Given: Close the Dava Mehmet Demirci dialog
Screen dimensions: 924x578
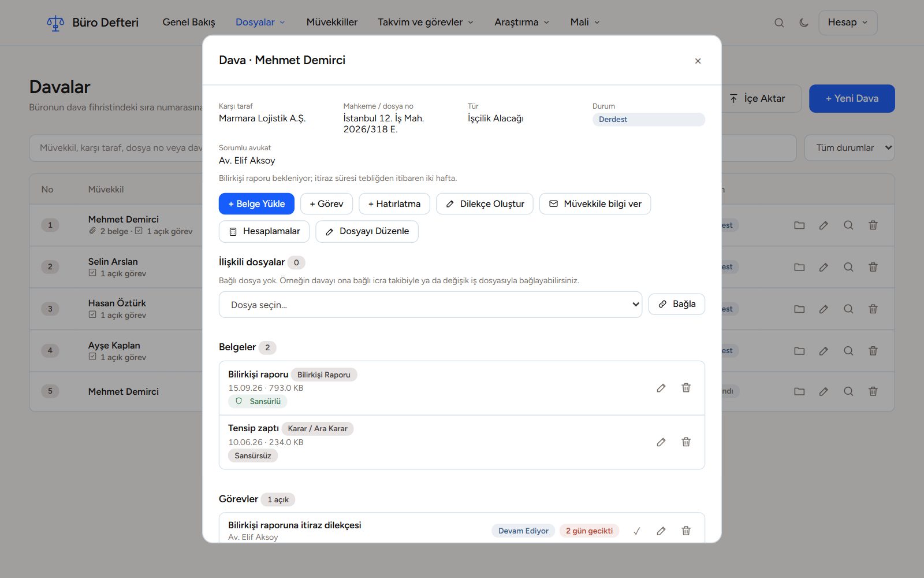Looking at the screenshot, I should point(698,61).
